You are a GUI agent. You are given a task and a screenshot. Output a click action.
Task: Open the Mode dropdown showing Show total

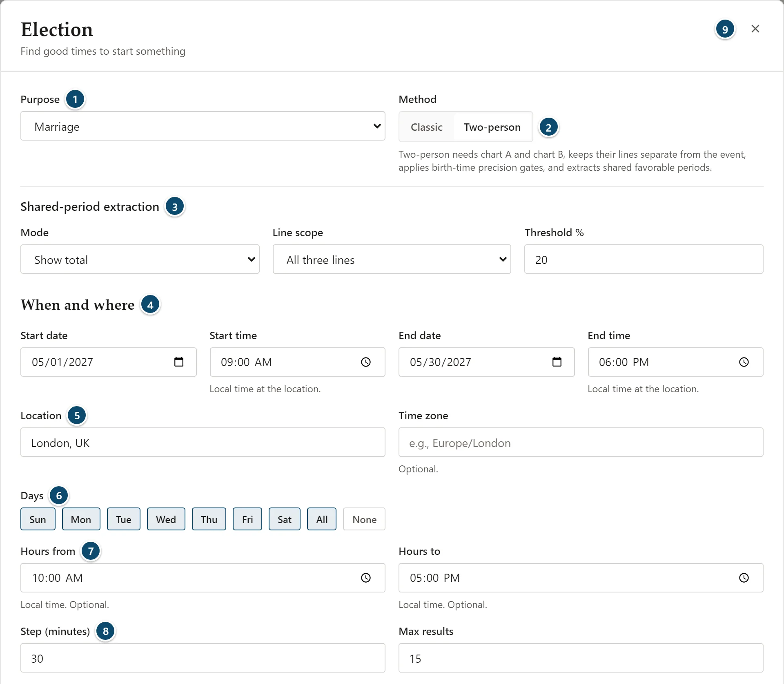[140, 259]
